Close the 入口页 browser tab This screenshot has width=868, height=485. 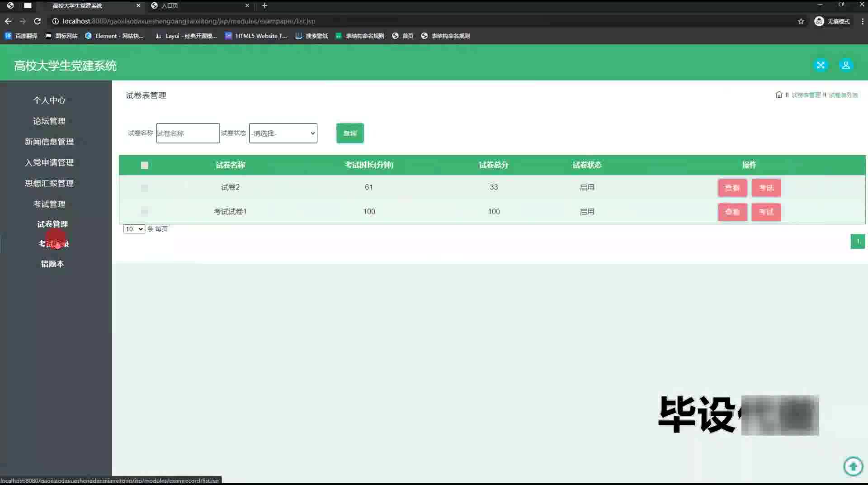pyautogui.click(x=247, y=5)
